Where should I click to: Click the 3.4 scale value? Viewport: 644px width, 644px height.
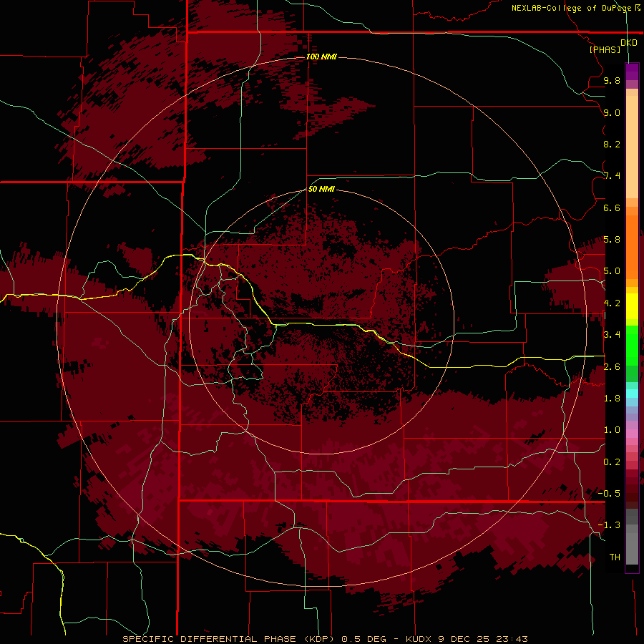click(x=612, y=335)
